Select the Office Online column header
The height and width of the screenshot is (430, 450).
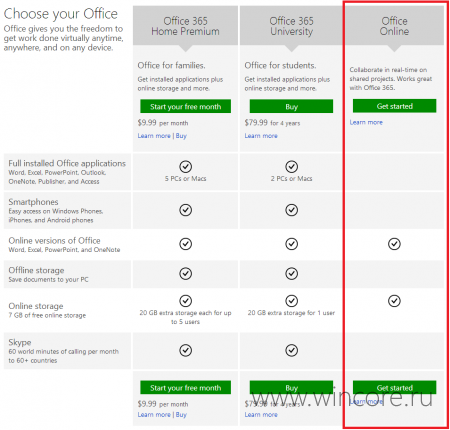tap(394, 26)
